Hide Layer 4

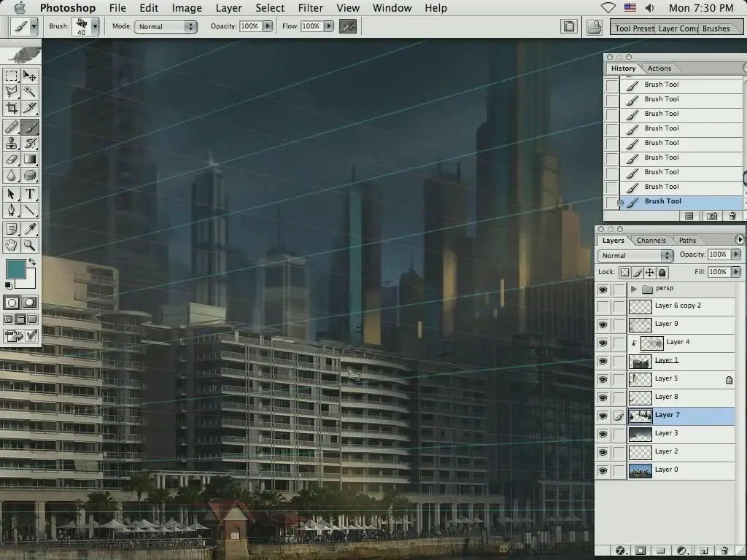(603, 343)
